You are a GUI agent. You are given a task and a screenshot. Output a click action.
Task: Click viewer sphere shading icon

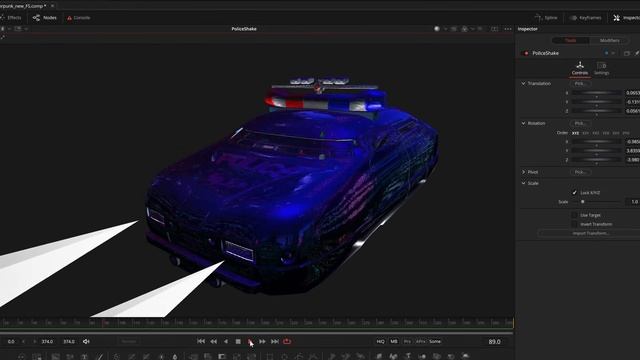pyautogui.click(x=437, y=29)
